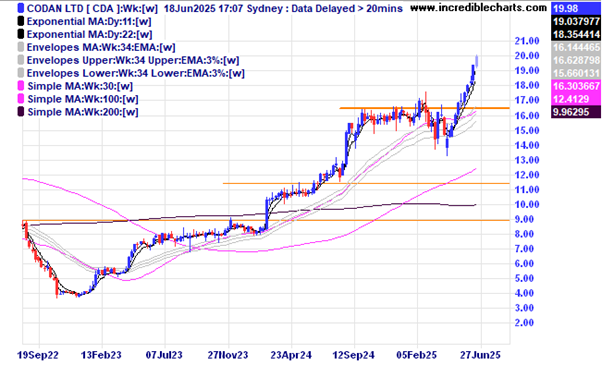
Task: Click the 17.00 price axis label
Action: (527, 100)
